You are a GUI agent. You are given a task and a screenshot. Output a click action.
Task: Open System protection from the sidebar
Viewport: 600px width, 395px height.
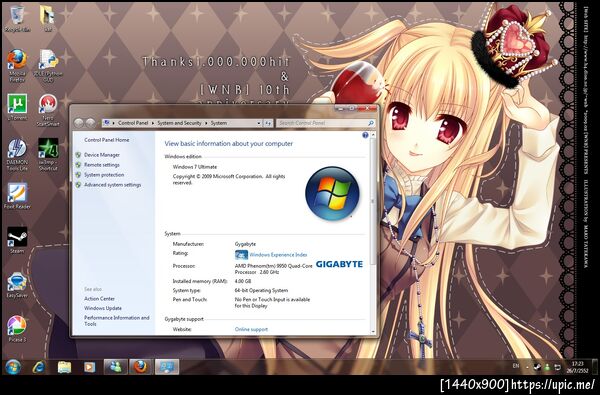tap(104, 175)
